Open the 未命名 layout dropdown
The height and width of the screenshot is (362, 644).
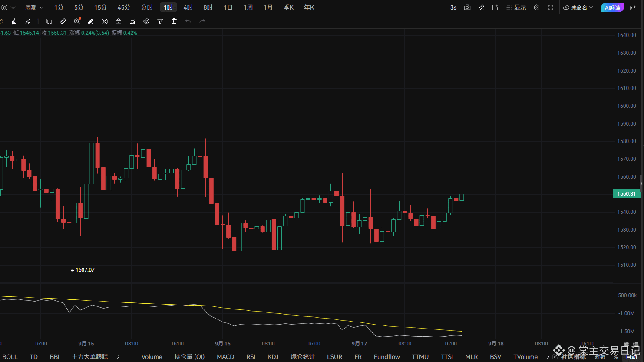pyautogui.click(x=578, y=7)
